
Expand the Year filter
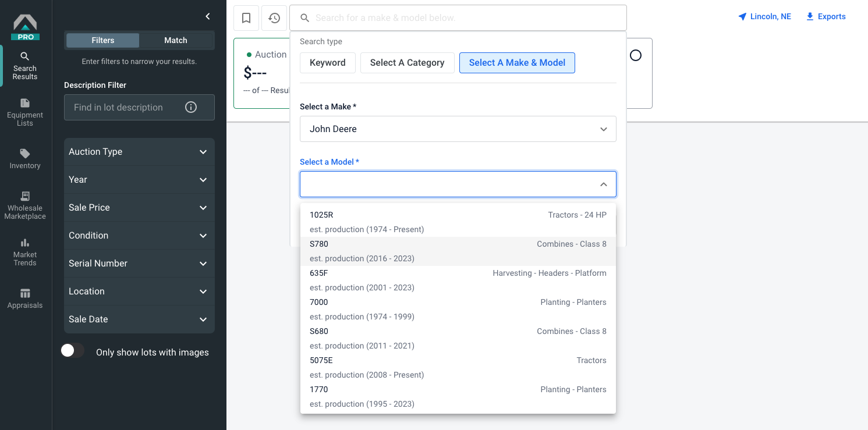pyautogui.click(x=139, y=180)
